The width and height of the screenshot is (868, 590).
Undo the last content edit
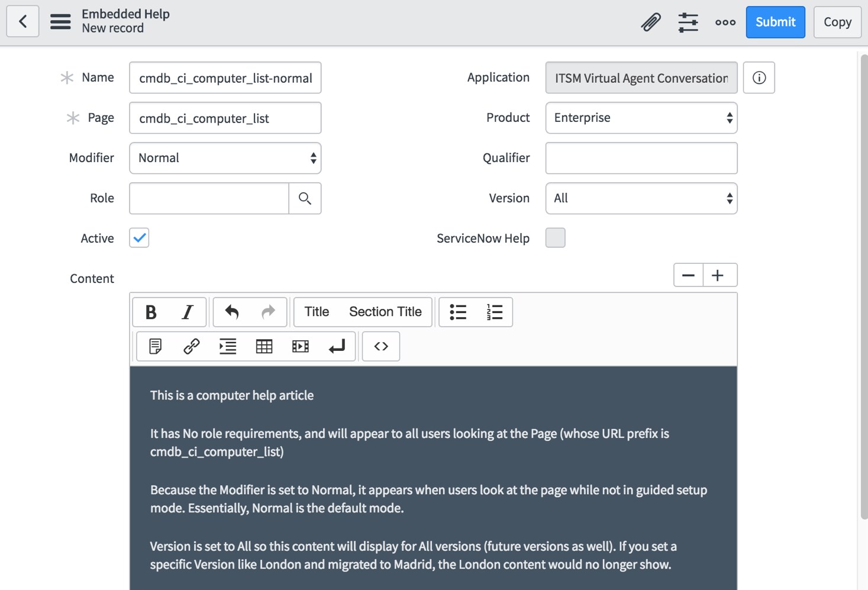tap(232, 312)
